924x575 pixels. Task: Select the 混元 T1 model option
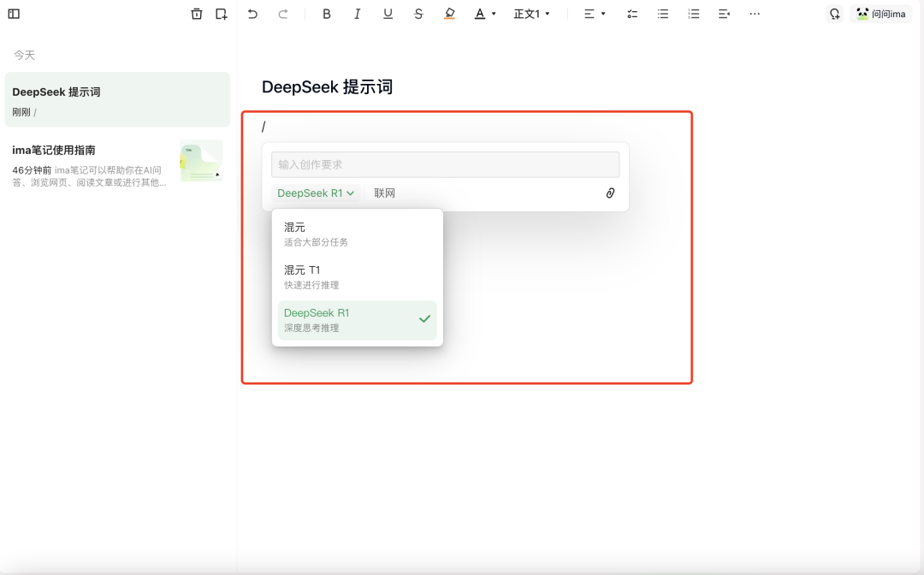point(357,277)
